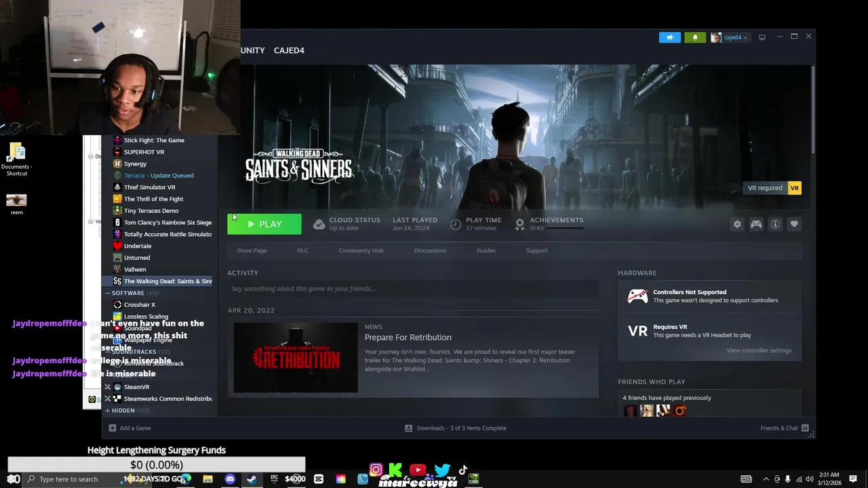
Task: Open Prepare For Retribution news headline
Action: point(408,338)
